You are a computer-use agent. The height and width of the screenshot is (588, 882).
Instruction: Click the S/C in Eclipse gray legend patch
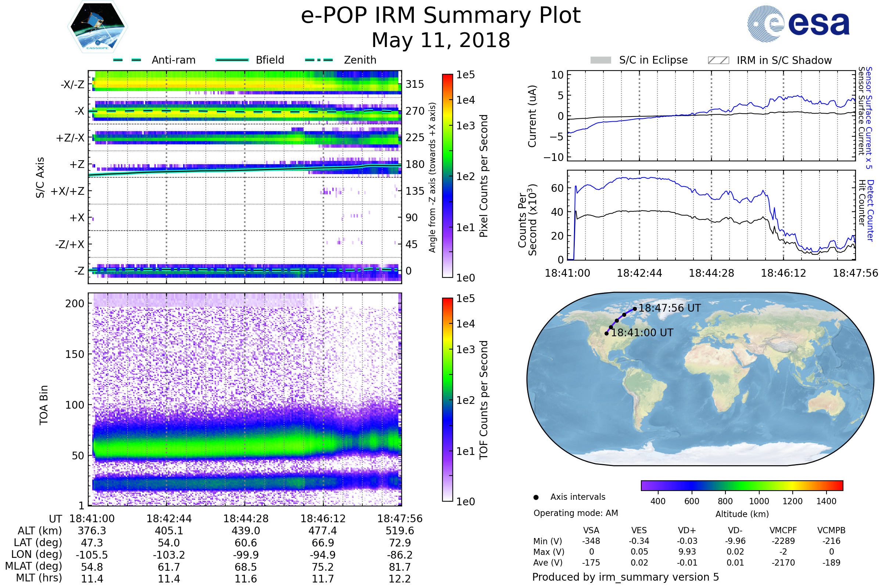(600, 60)
